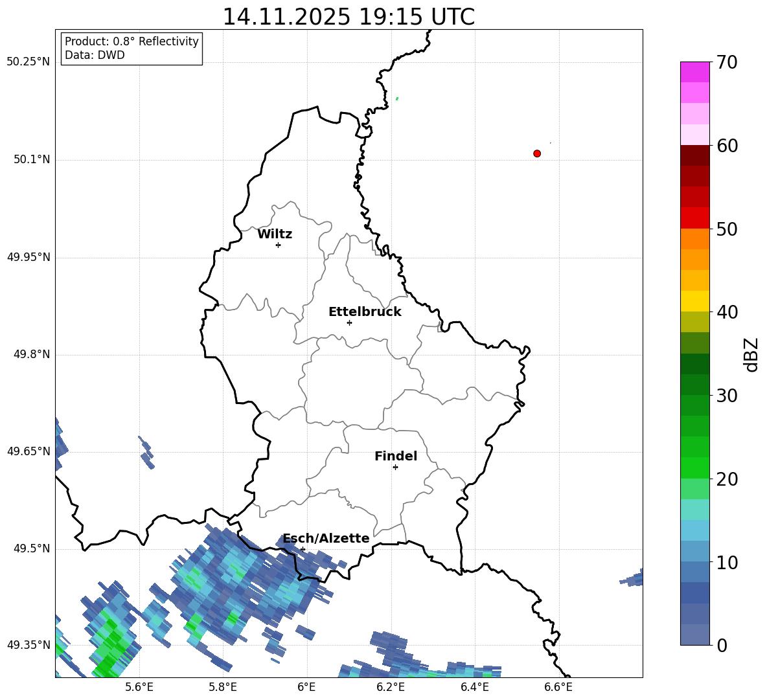Click the Wiltz station cross marker
The width and height of the screenshot is (767, 700).
(279, 245)
